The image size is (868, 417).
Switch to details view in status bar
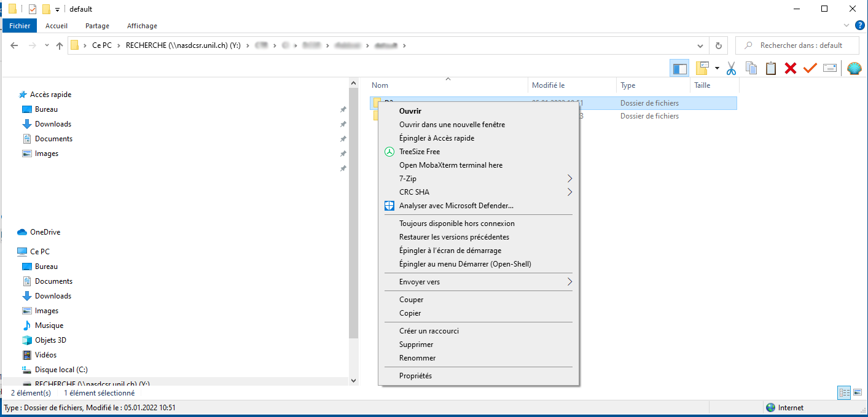[844, 392]
